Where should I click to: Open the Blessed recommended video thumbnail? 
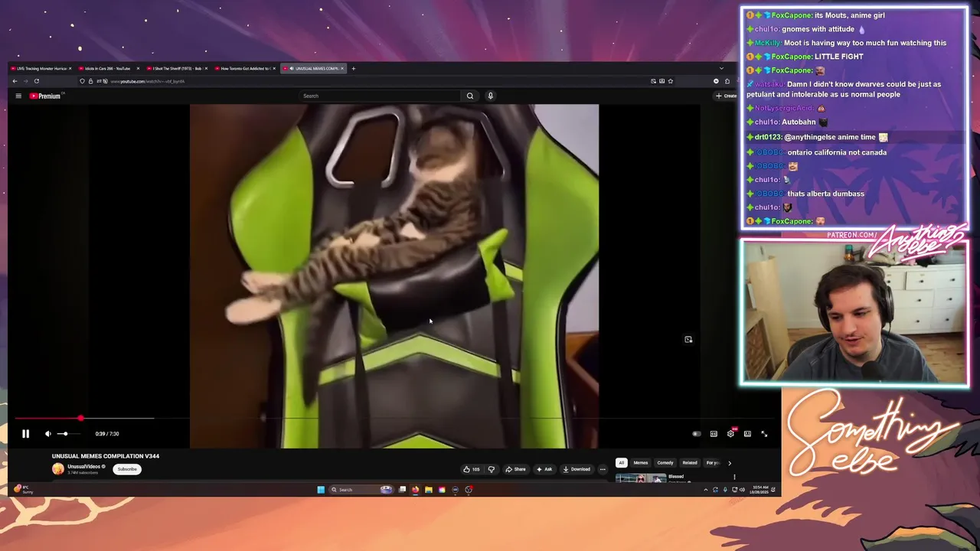pos(641,478)
